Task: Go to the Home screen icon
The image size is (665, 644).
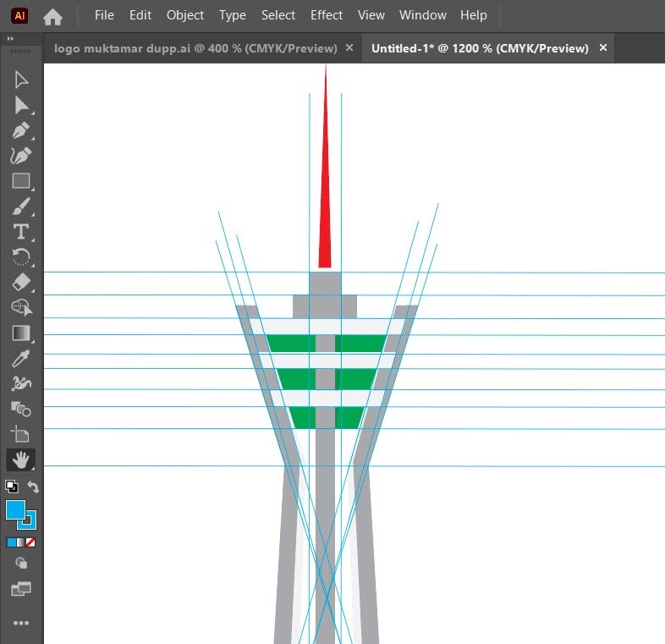Action: [x=52, y=17]
